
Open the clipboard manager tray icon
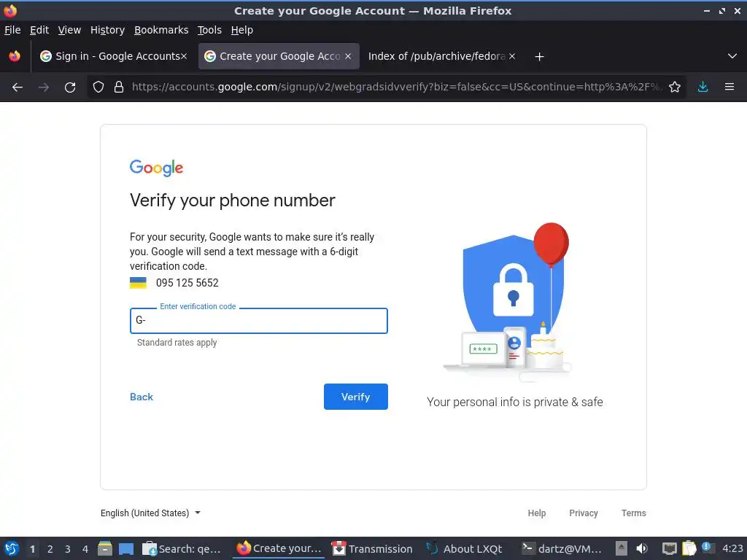(x=689, y=548)
